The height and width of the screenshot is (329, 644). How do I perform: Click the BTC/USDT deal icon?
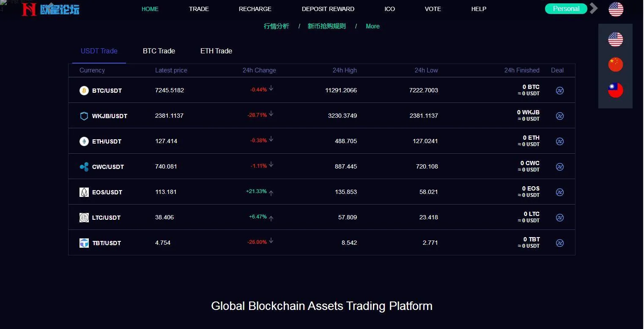tap(559, 91)
